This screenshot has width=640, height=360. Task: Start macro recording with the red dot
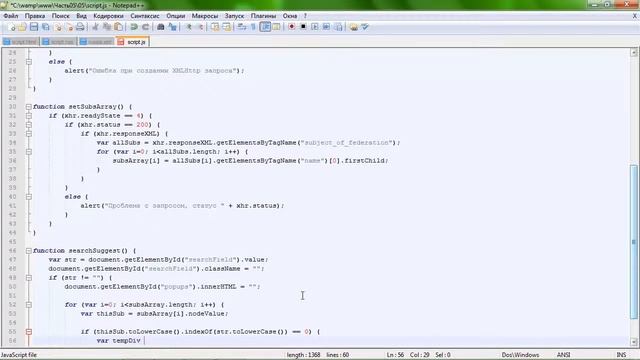click(291, 27)
